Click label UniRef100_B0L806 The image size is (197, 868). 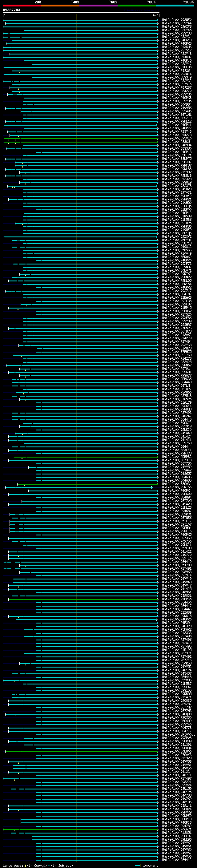pos(176,751)
